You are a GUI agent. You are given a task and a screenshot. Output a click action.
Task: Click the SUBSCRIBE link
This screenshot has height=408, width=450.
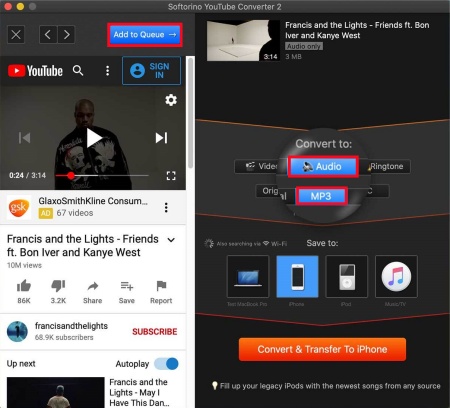pos(155,332)
